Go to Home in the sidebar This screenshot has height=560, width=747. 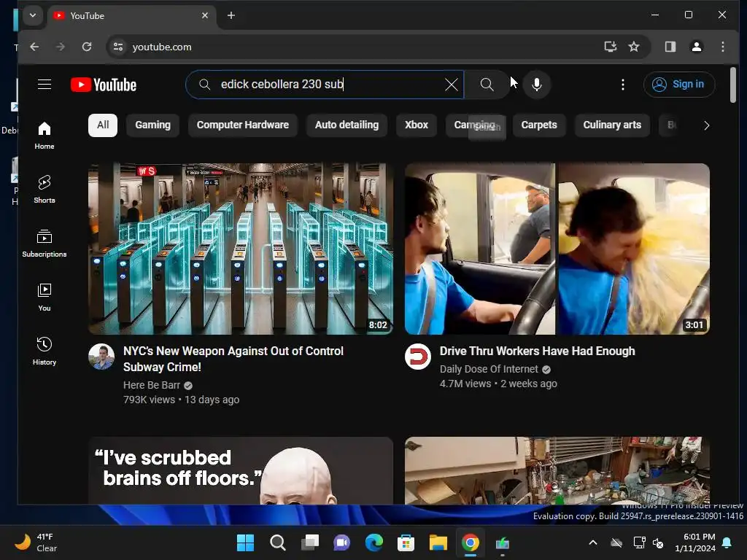[x=44, y=136]
